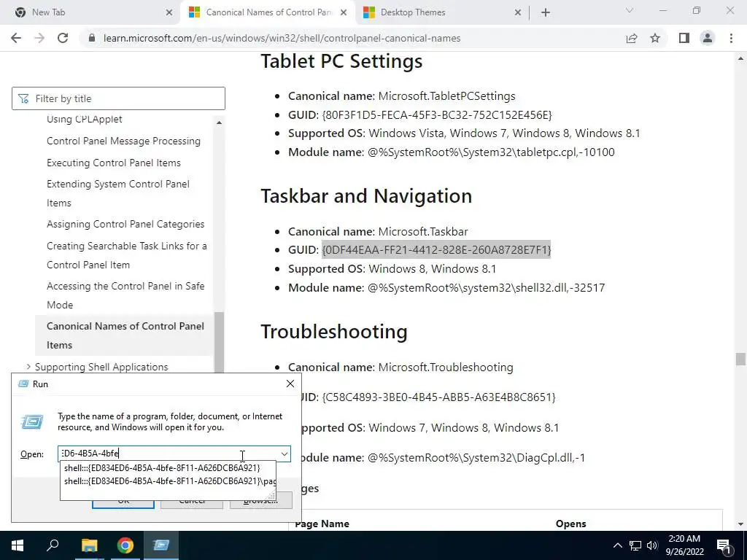The height and width of the screenshot is (560, 747).
Task: Click the Troubleshooting heading
Action: [x=334, y=332]
